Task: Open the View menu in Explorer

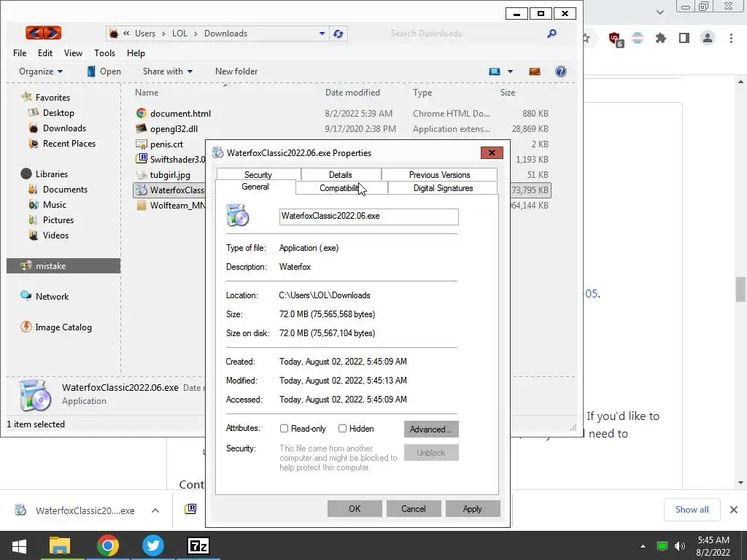Action: click(73, 52)
